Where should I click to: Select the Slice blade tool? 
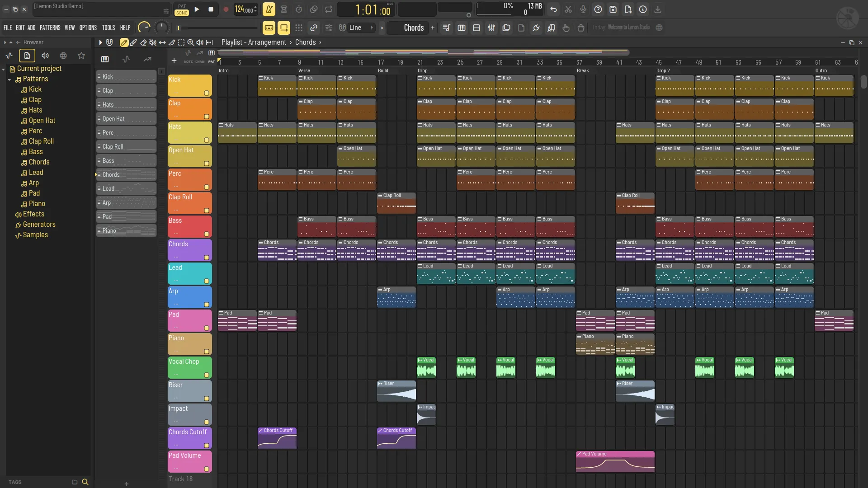(x=172, y=42)
